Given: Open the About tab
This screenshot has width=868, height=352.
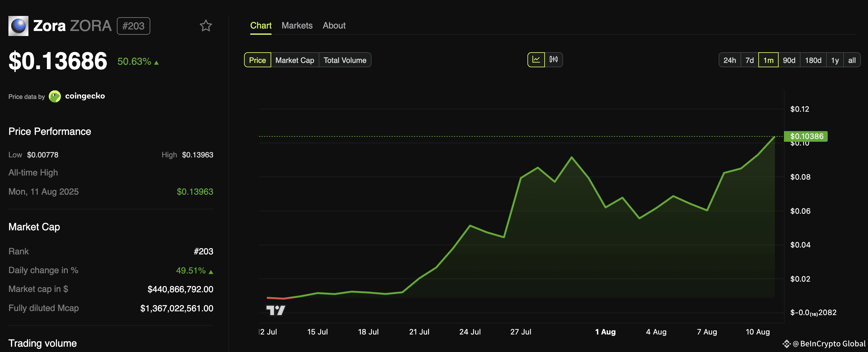Looking at the screenshot, I should click(334, 25).
